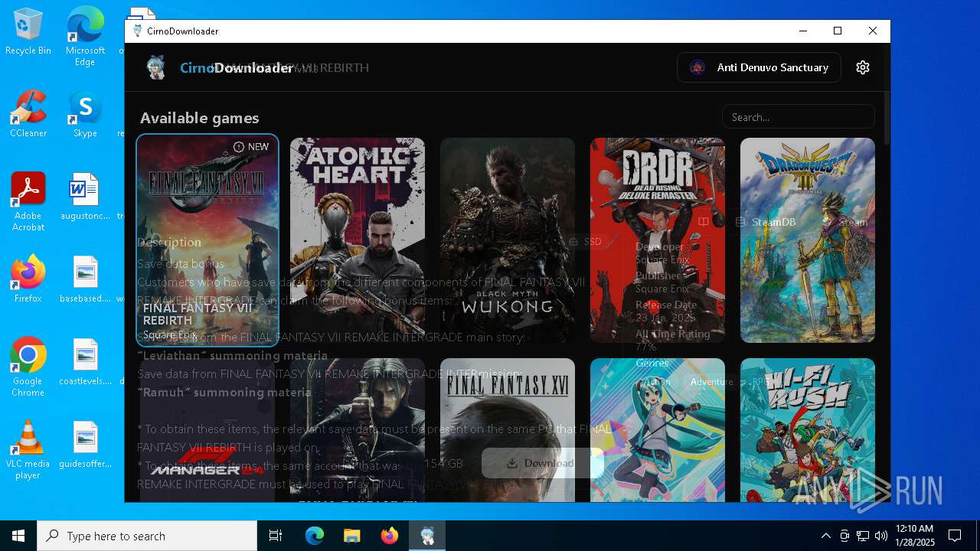Open File Explorer from the taskbar
This screenshot has width=980, height=551.
click(x=352, y=536)
